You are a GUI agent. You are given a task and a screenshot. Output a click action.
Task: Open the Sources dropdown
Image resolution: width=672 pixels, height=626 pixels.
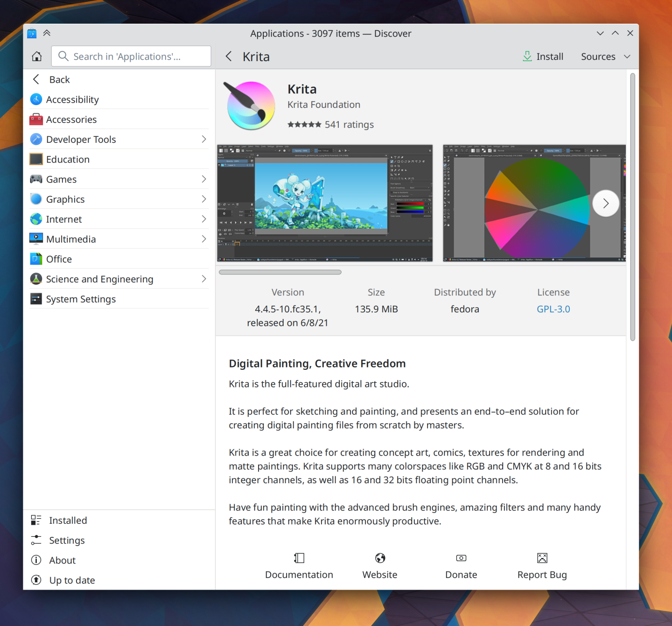click(x=605, y=56)
